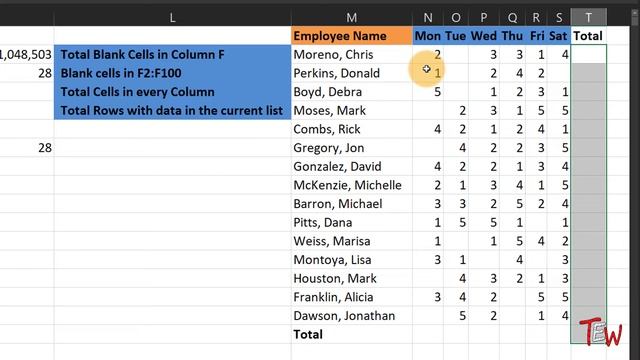Select column P header

pyautogui.click(x=484, y=18)
